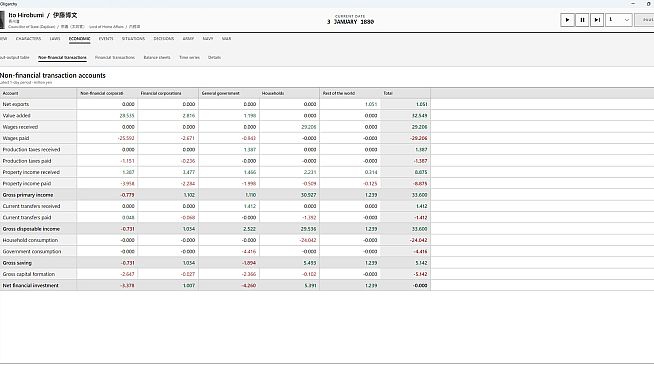Select the Gross disposable income row label
The height and width of the screenshot is (366, 654).
click(31, 229)
